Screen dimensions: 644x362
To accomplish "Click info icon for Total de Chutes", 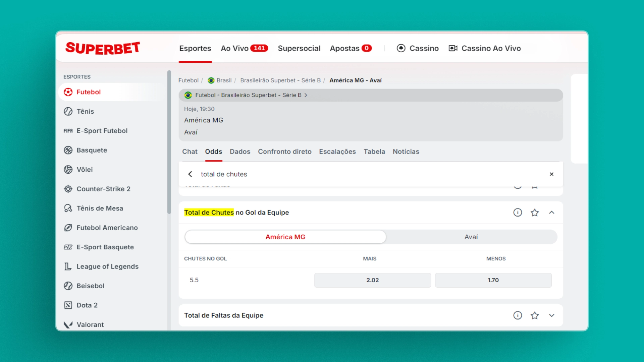I will tap(518, 213).
